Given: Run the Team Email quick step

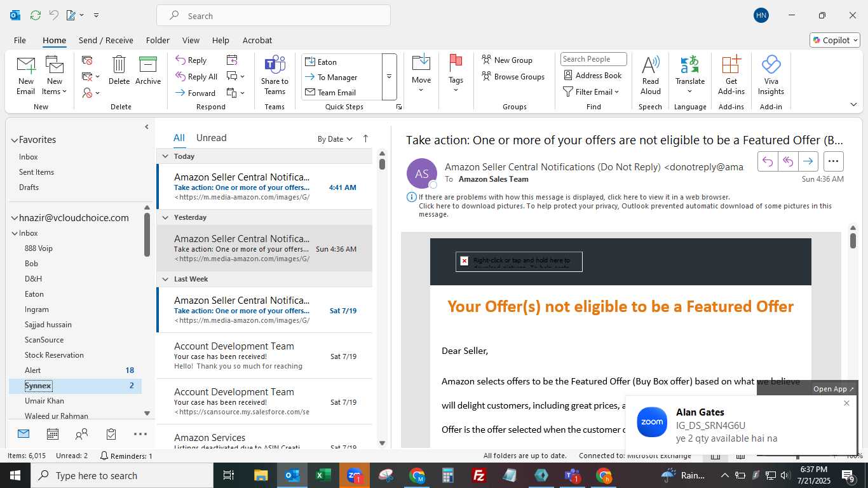Looking at the screenshot, I should coord(342,92).
